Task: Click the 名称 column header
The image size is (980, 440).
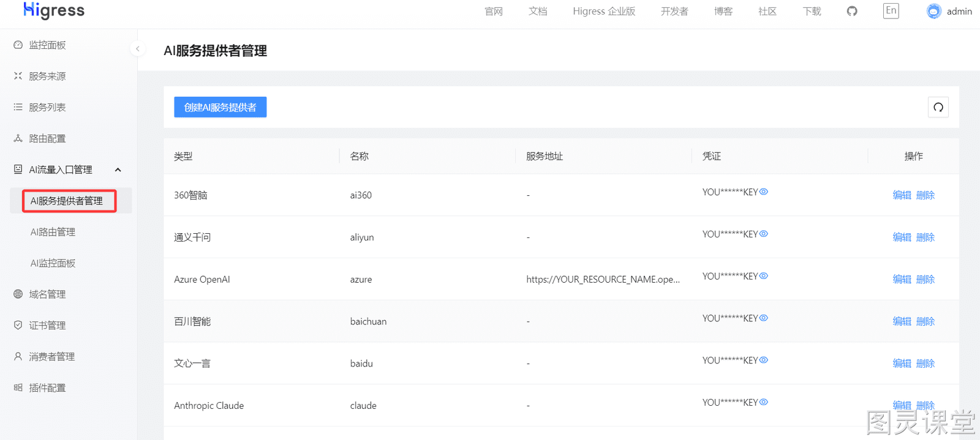Action: (x=360, y=157)
